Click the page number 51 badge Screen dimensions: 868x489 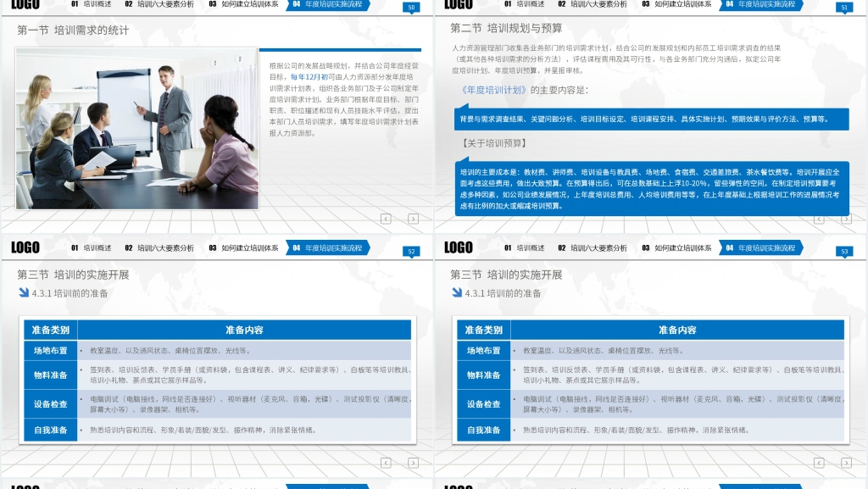(x=843, y=8)
